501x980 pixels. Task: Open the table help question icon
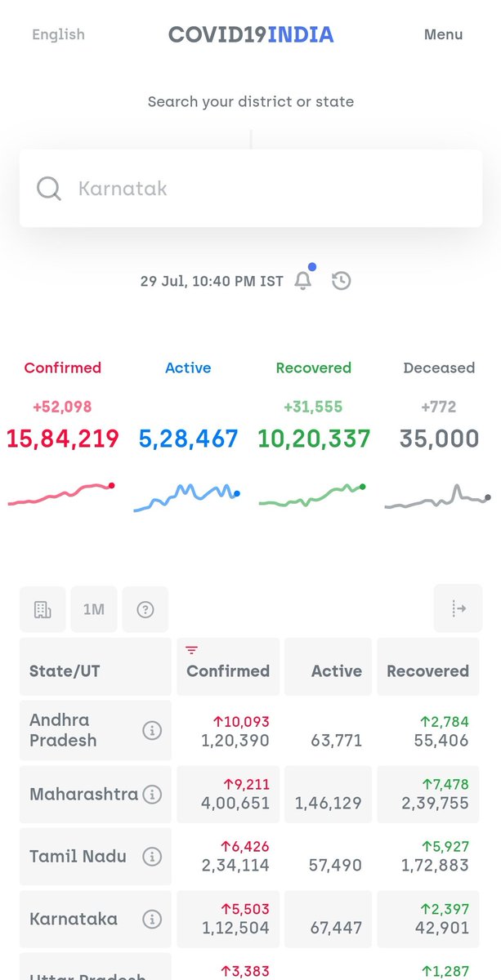pos(145,609)
